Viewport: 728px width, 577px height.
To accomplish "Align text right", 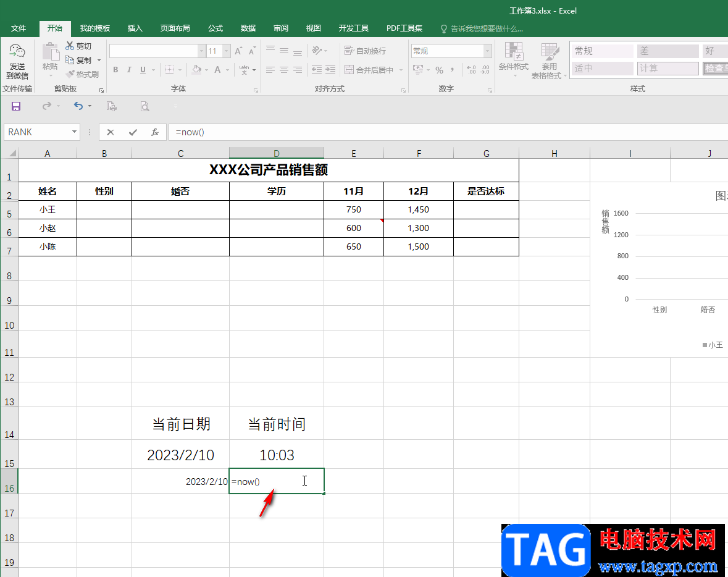I will tap(298, 70).
